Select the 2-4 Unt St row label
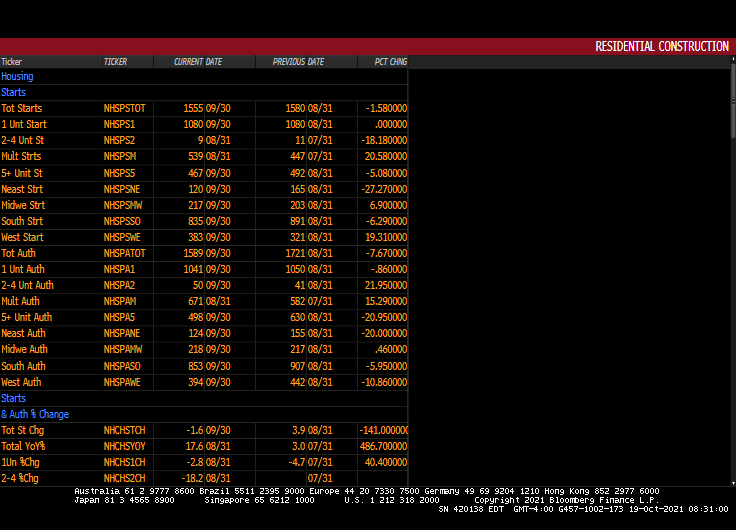Viewport: 736px width, 530px height. tap(23, 140)
